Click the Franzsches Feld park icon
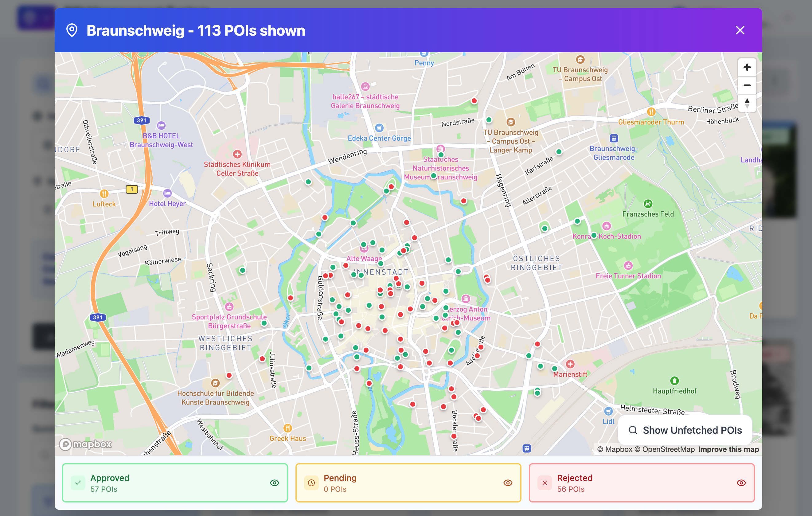 (648, 204)
